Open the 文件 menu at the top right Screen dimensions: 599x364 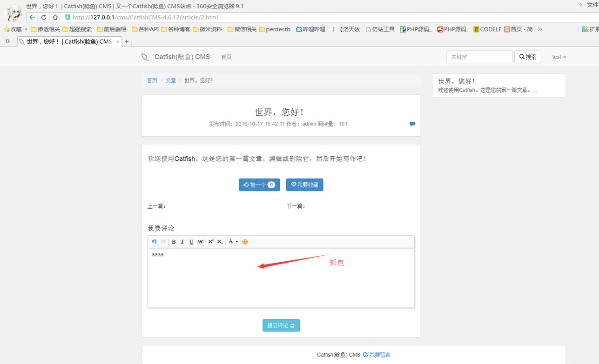click(x=592, y=5)
